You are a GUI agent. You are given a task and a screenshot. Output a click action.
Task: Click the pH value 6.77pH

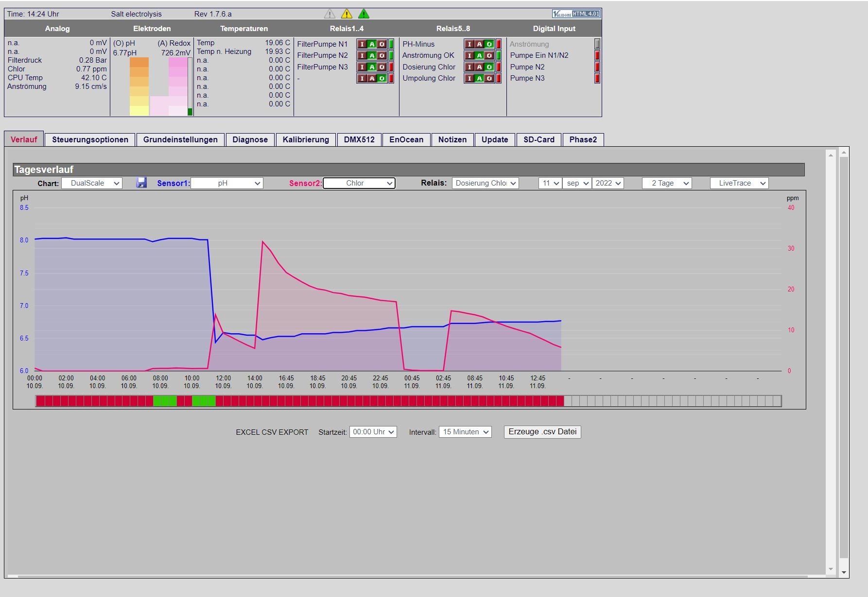[125, 52]
